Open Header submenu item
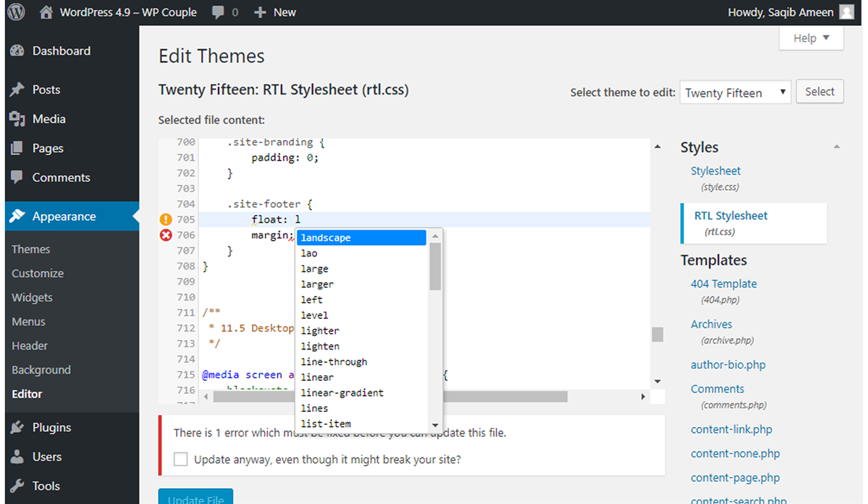The image size is (868, 504). click(x=30, y=346)
